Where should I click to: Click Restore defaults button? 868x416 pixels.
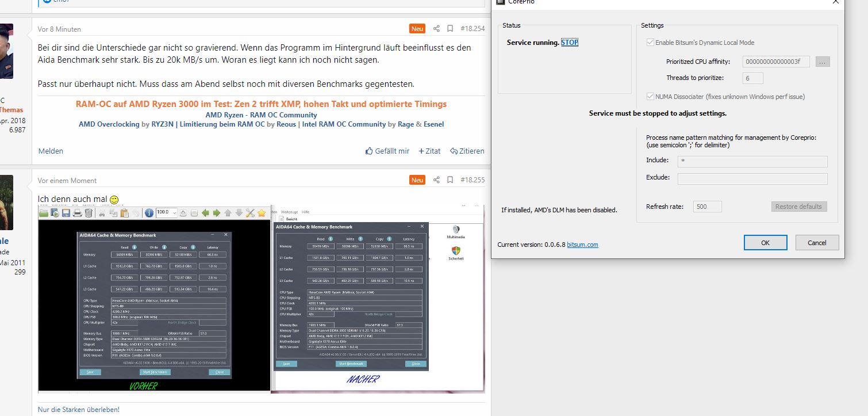pyautogui.click(x=799, y=207)
